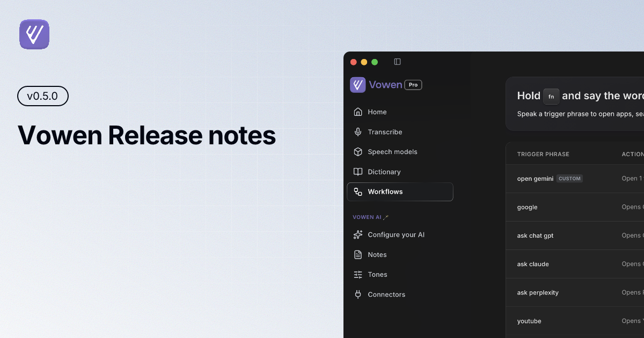The height and width of the screenshot is (338, 644).
Task: Click the fn key badge in header
Action: (x=551, y=97)
